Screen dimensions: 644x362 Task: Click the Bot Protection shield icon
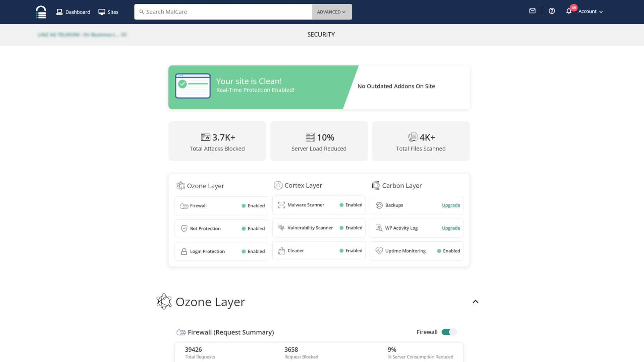tap(184, 229)
